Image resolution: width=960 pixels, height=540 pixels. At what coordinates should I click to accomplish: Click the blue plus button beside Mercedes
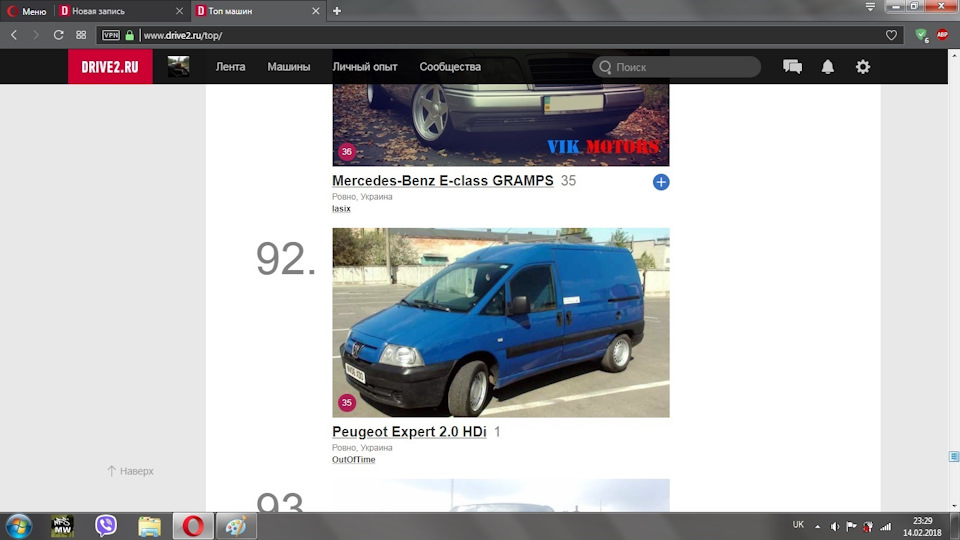(x=661, y=182)
